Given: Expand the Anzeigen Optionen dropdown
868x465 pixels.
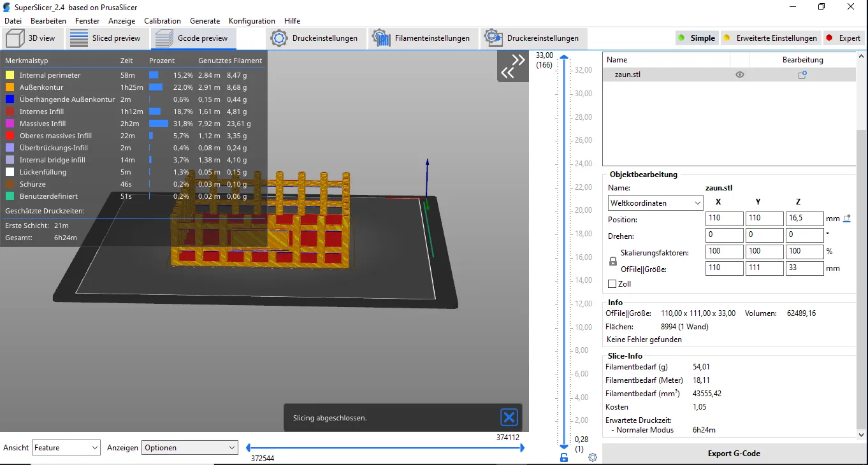Looking at the screenshot, I should pyautogui.click(x=189, y=448).
